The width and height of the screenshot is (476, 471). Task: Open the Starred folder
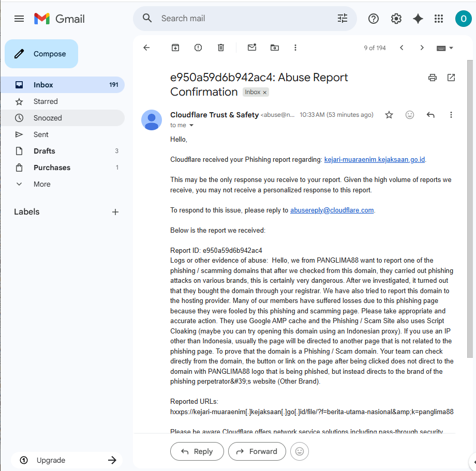63,102
